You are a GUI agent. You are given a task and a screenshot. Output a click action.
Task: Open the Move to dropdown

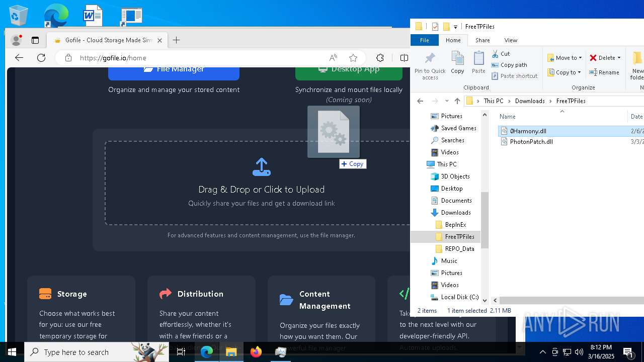click(x=565, y=58)
